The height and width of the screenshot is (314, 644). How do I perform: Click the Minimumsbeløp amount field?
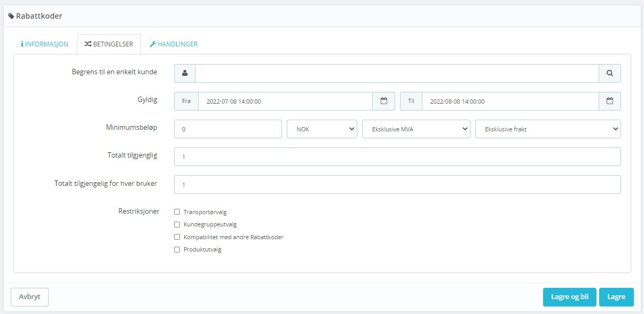[228, 129]
